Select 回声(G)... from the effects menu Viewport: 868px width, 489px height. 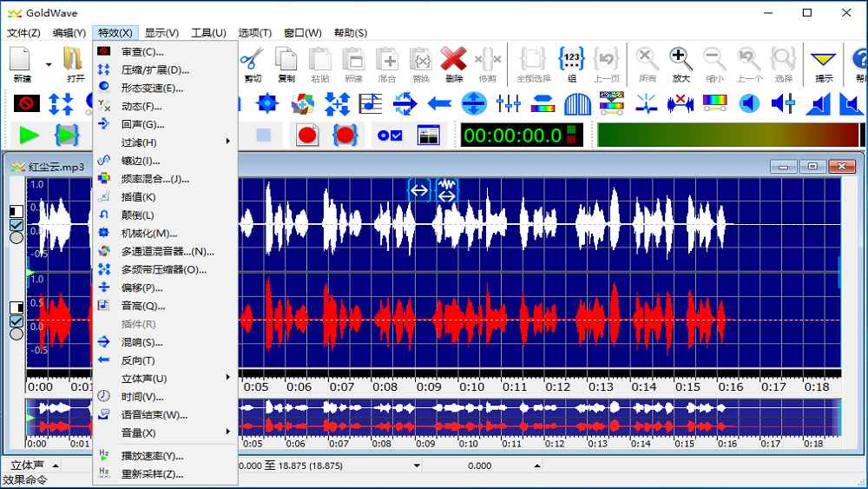pyautogui.click(x=143, y=124)
